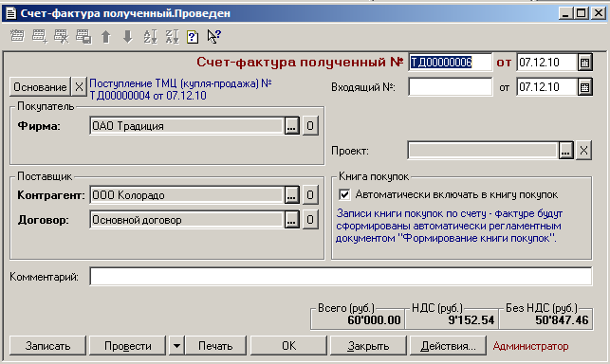610x364 pixels.
Task: Click into the Комментарий text field
Action: [x=341, y=277]
